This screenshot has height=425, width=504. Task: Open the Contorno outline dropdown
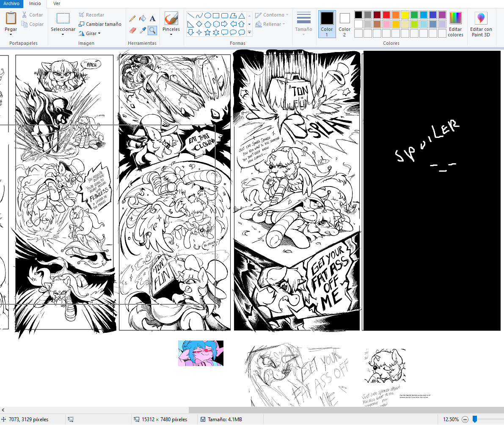272,15
